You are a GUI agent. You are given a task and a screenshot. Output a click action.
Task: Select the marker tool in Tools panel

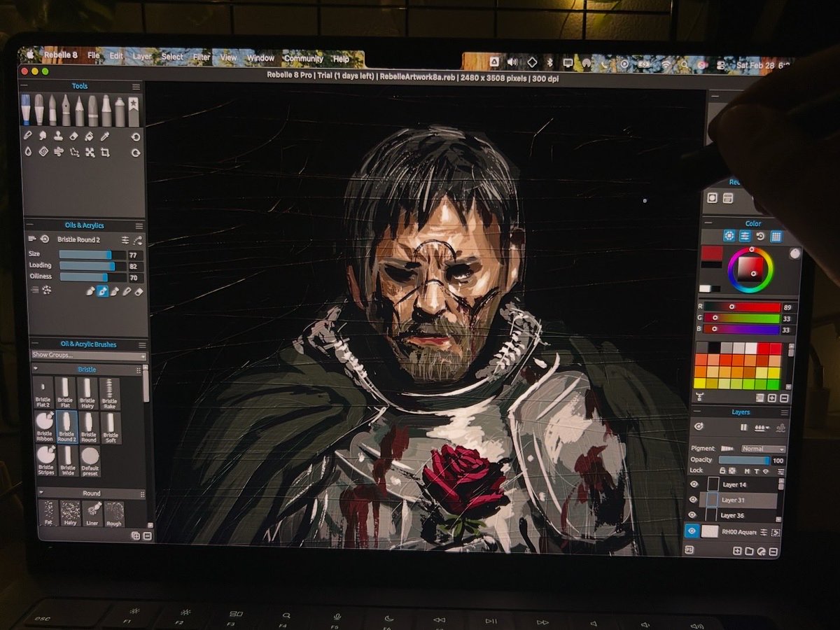click(106, 109)
